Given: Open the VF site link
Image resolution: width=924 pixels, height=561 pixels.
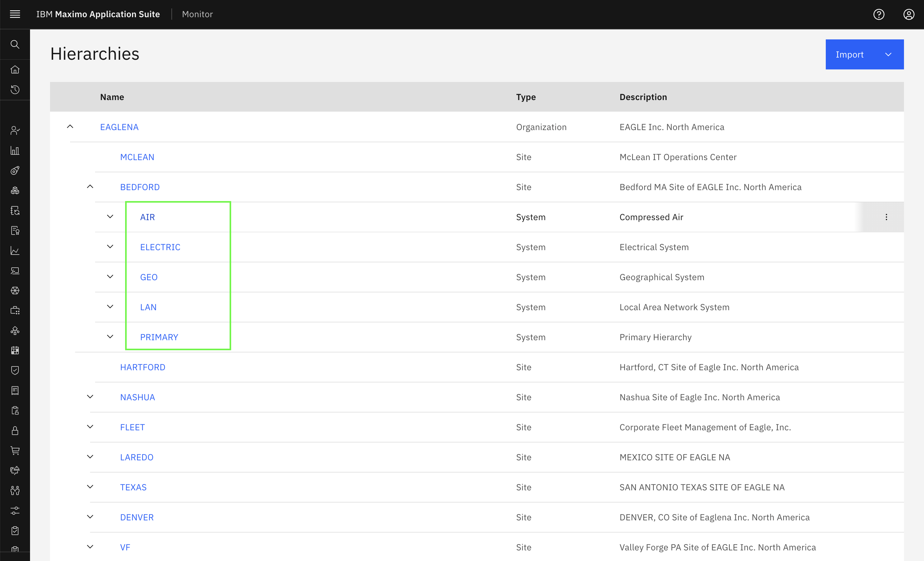Looking at the screenshot, I should (125, 547).
